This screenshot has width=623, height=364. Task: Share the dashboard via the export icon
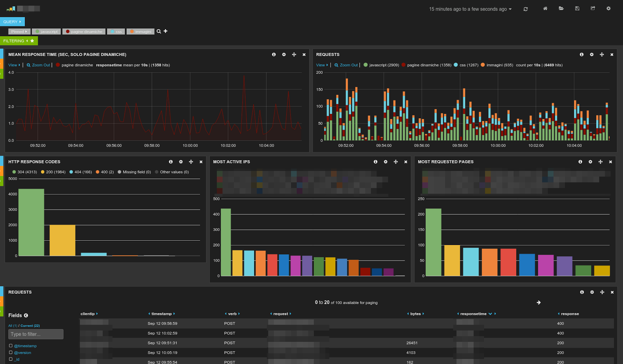592,9
